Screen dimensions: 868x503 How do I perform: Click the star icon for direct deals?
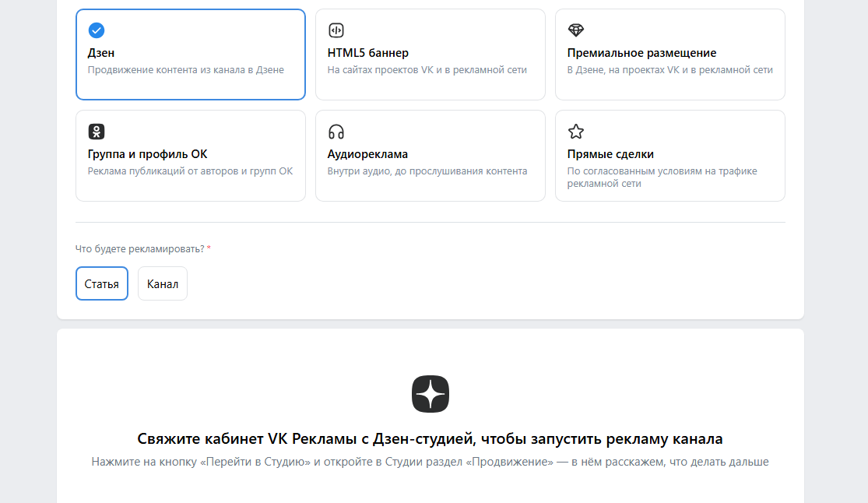pos(576,132)
